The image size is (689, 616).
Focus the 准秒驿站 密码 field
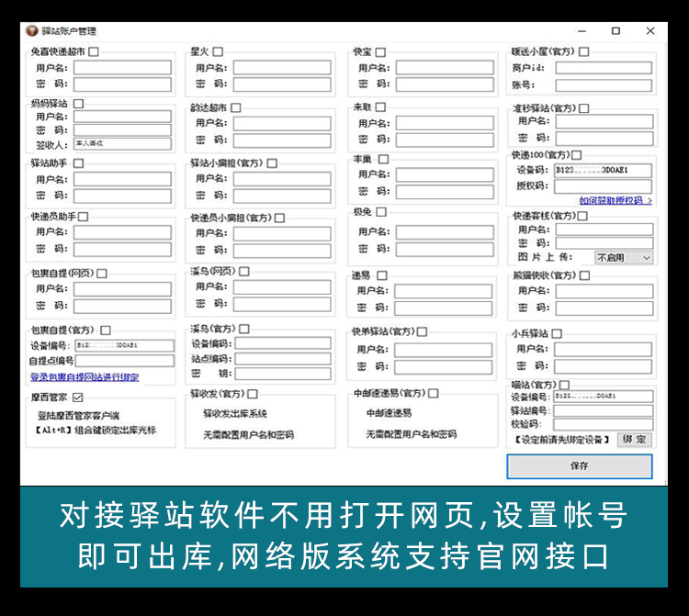click(604, 139)
